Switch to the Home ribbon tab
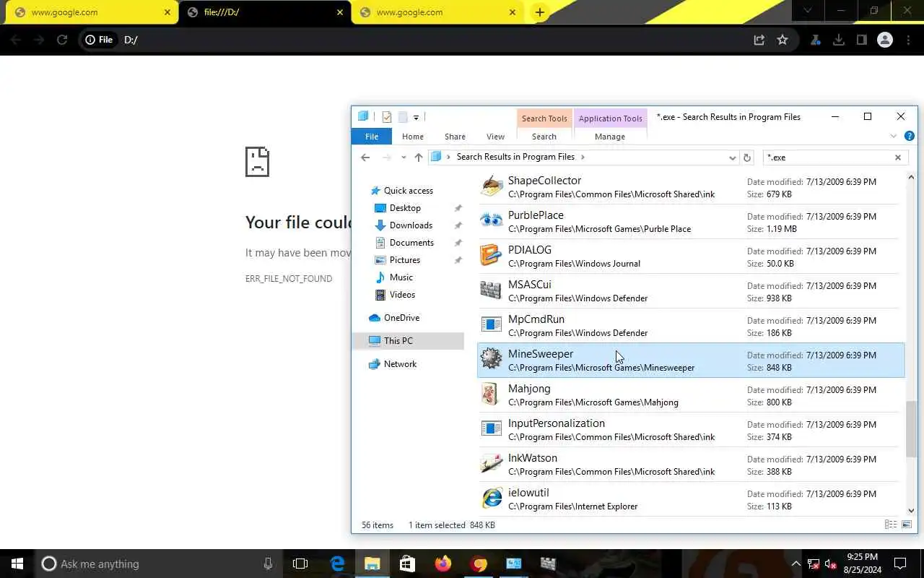This screenshot has height=578, width=924. tap(413, 137)
